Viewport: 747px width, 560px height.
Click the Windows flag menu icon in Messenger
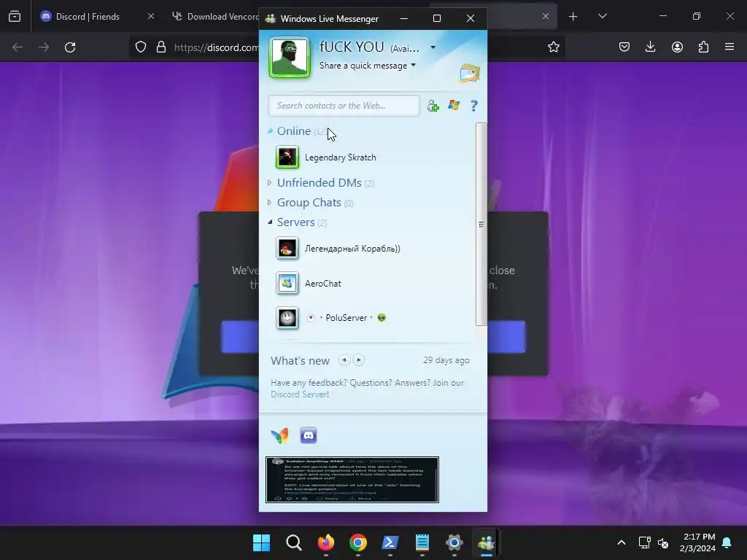tap(454, 105)
